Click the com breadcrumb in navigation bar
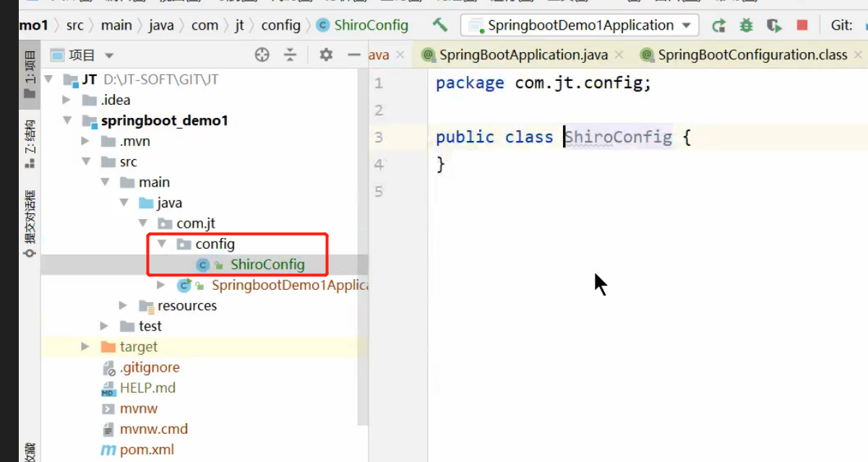 tap(205, 25)
